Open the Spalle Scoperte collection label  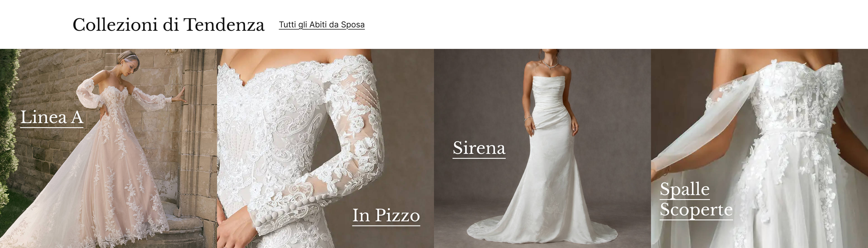pyautogui.click(x=696, y=200)
